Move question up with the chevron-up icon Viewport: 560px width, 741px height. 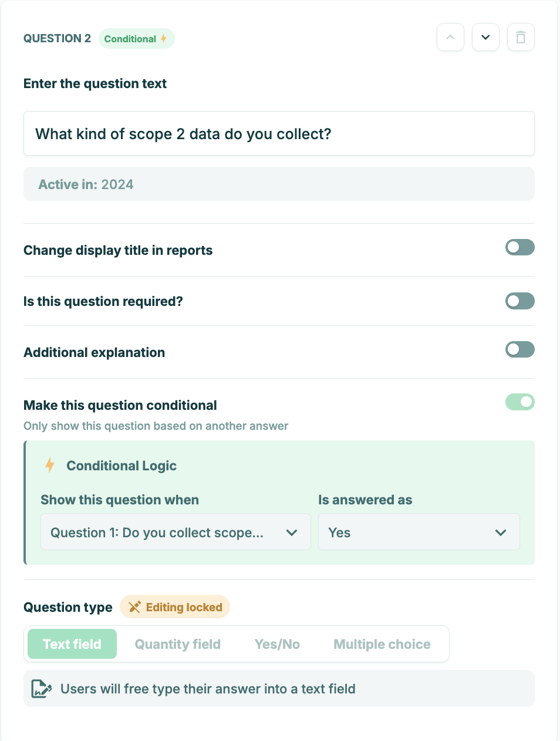point(450,38)
